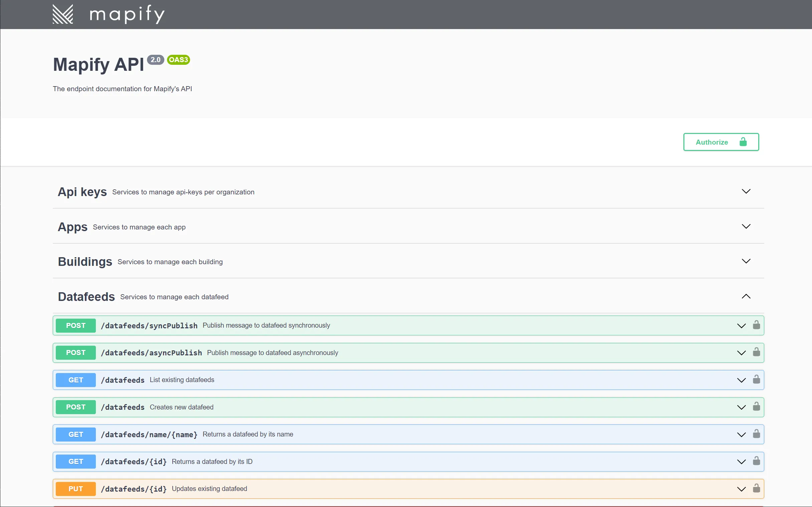Click 'Publish message to datafeed asynchronously' text

(x=273, y=353)
